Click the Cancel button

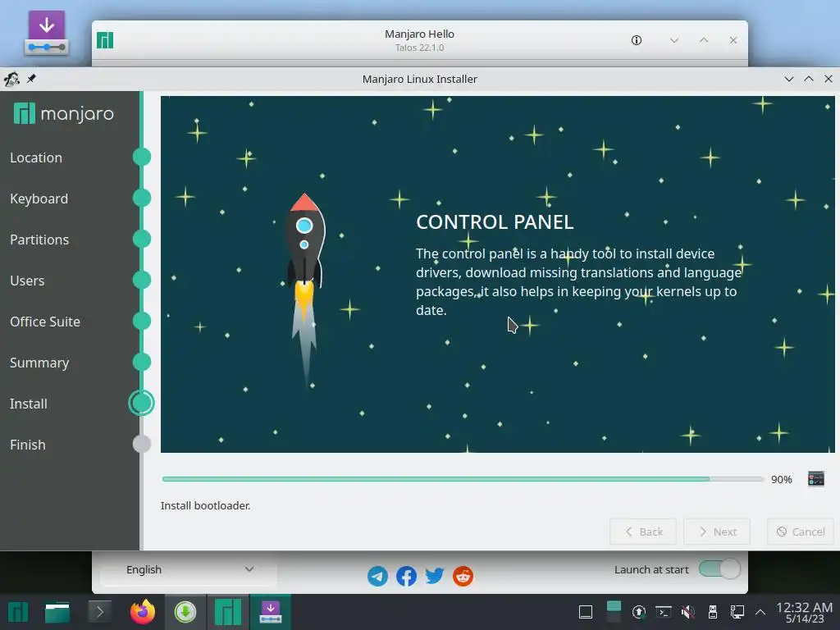click(801, 532)
